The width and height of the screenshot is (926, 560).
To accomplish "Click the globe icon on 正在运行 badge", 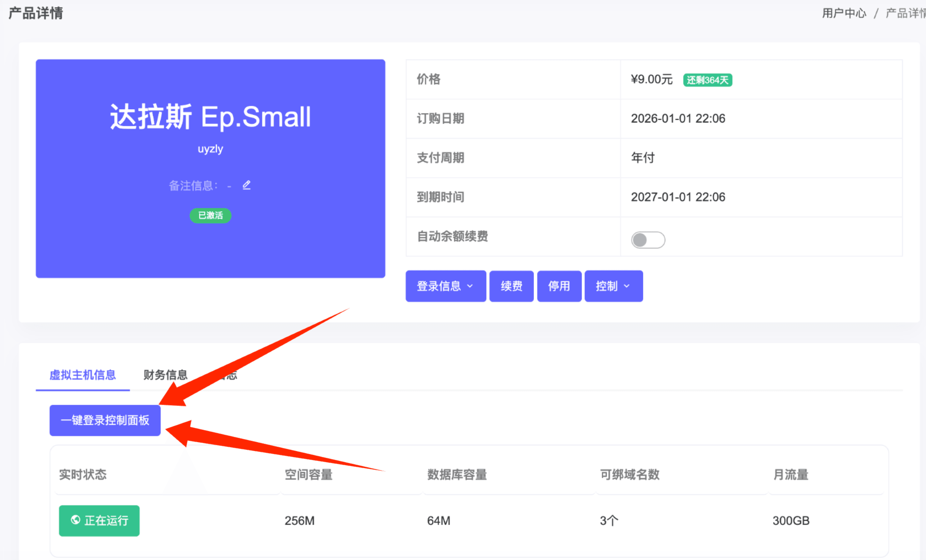I will click(75, 520).
